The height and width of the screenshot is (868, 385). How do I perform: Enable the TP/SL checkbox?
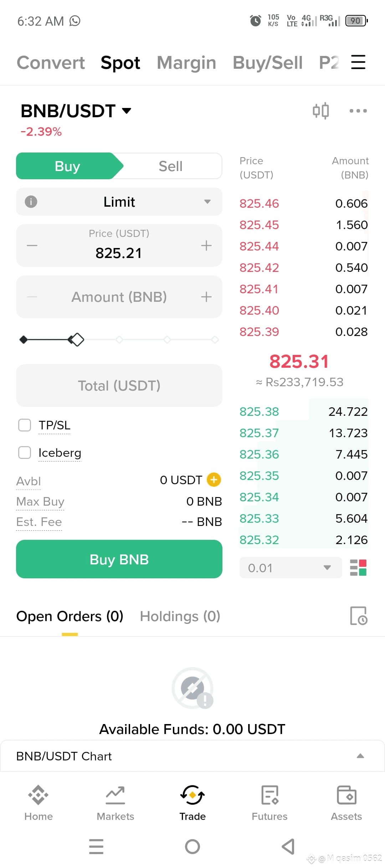(25, 425)
